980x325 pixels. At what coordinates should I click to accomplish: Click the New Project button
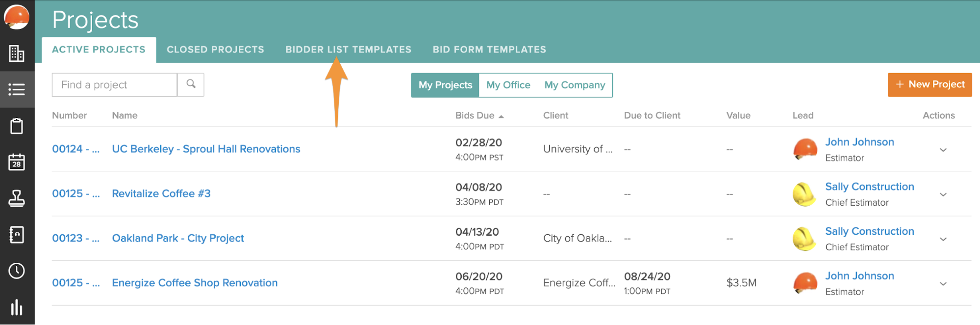coord(930,84)
